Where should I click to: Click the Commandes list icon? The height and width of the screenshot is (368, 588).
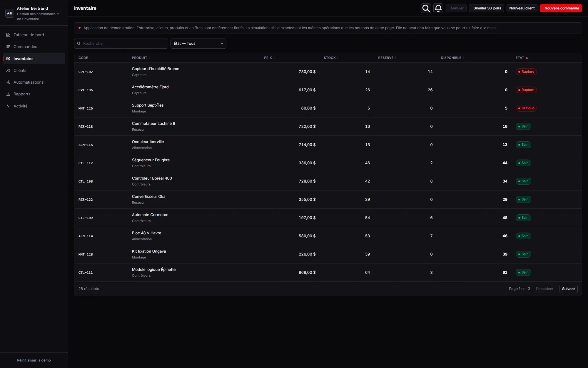coord(8,47)
